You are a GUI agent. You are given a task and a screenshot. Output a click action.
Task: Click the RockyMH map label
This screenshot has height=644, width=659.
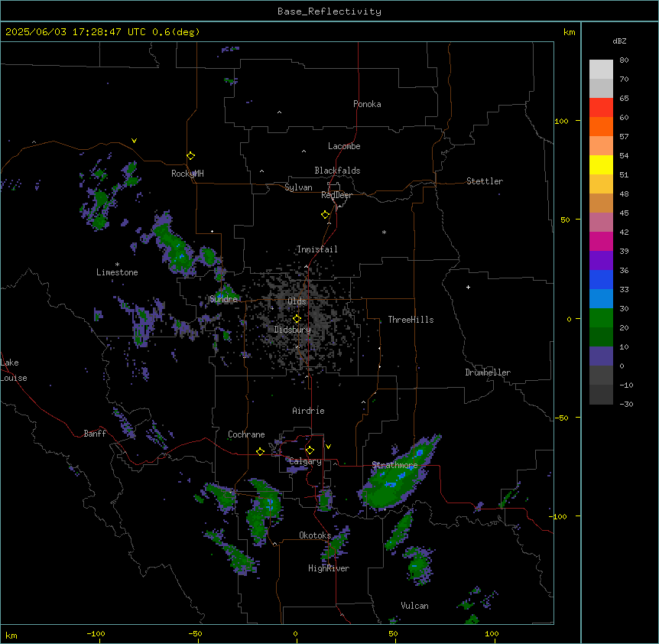(187, 174)
